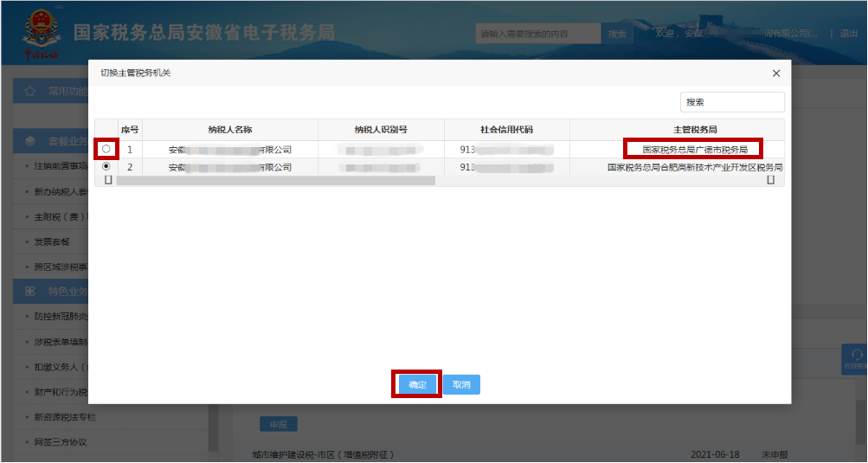Click the 申报 button in background page

point(279,424)
